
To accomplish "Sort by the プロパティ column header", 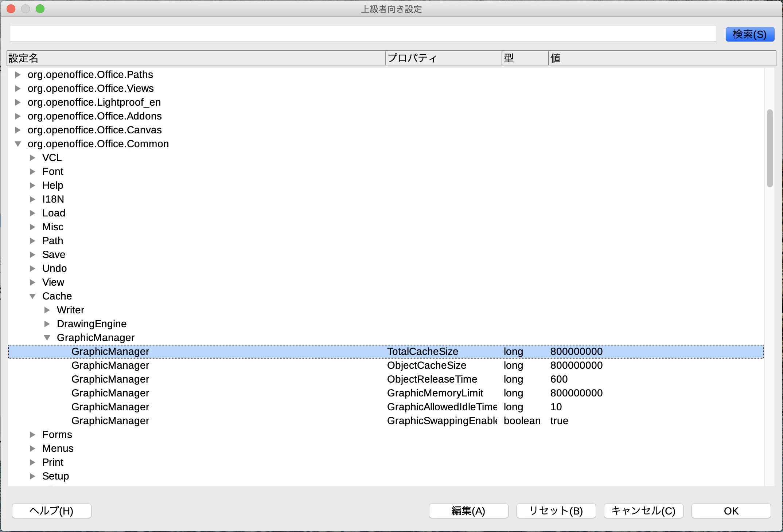I will pos(443,58).
